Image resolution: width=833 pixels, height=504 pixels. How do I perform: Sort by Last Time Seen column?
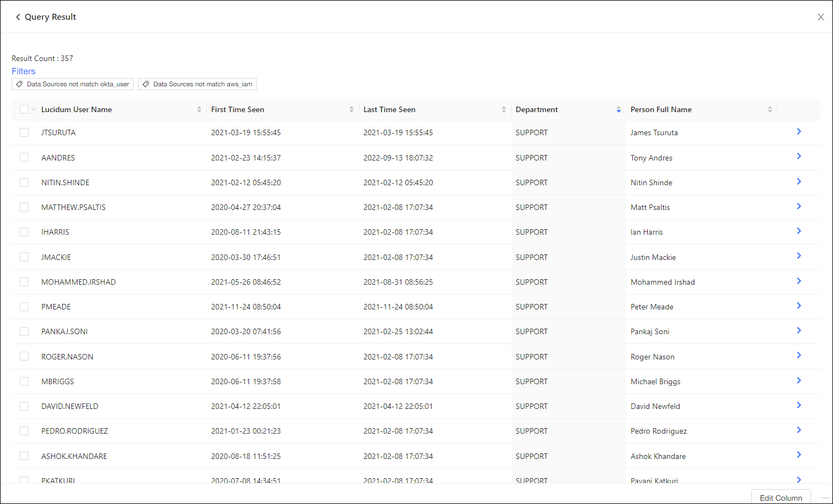coord(504,109)
